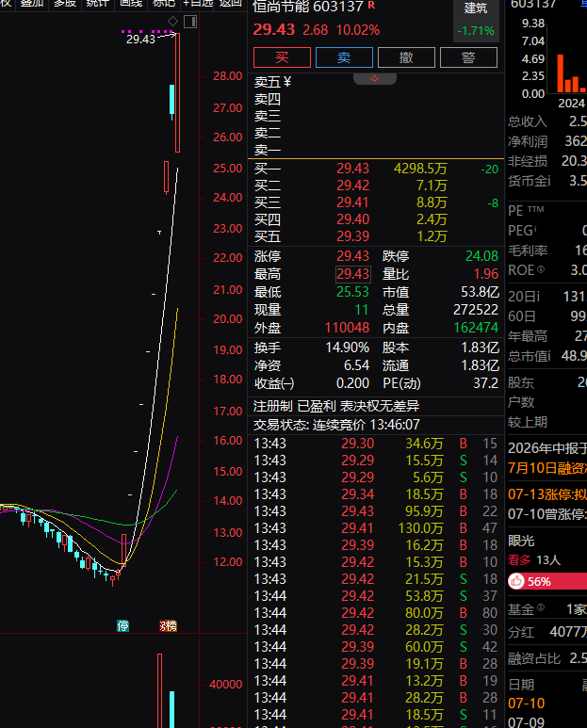The height and width of the screenshot is (728, 587).
Task: Click the 叠加 overlay toolbar item
Action: 32,3
